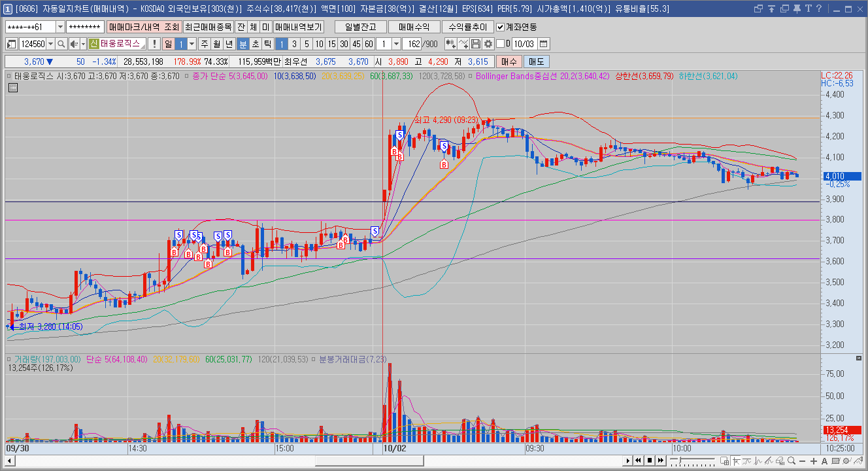Click the always-on-top arrow icon in title bar
The image size is (868, 471).
[x=771, y=9]
